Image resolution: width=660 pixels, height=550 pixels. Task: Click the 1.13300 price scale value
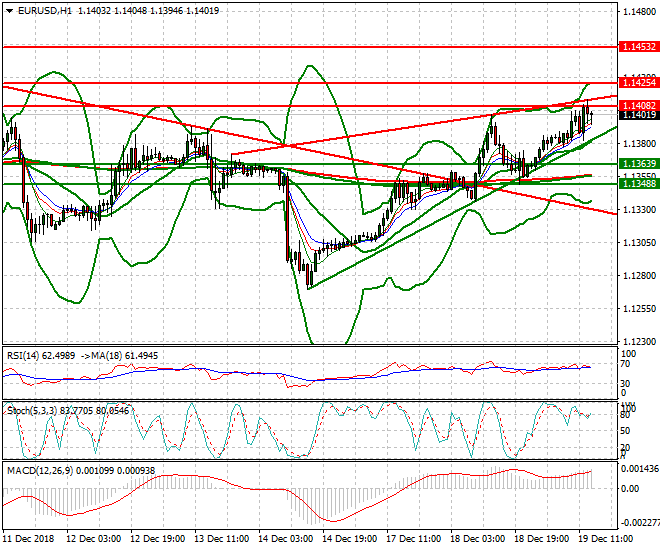(x=639, y=210)
